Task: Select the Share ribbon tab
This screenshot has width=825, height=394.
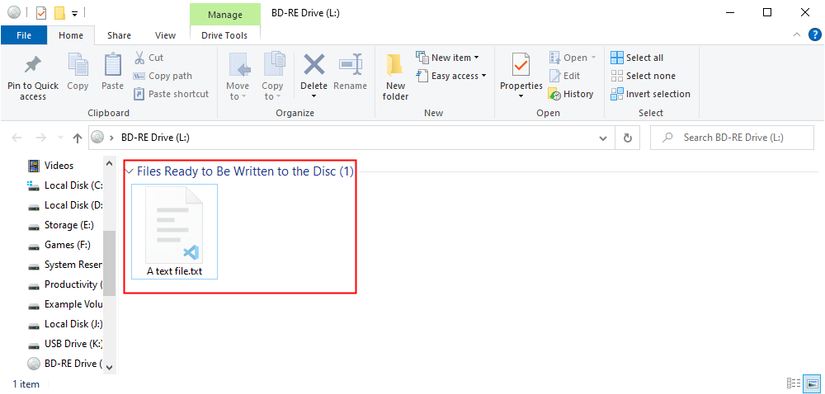Action: 119,35
